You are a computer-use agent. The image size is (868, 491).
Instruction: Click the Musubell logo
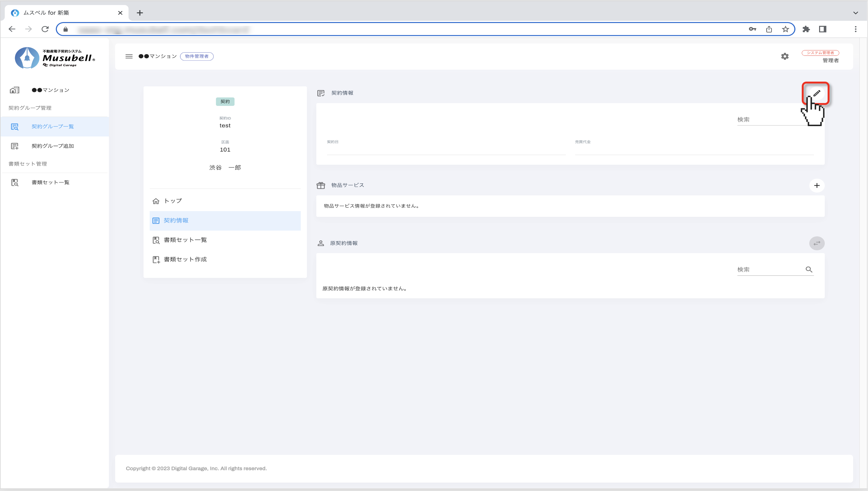click(55, 58)
